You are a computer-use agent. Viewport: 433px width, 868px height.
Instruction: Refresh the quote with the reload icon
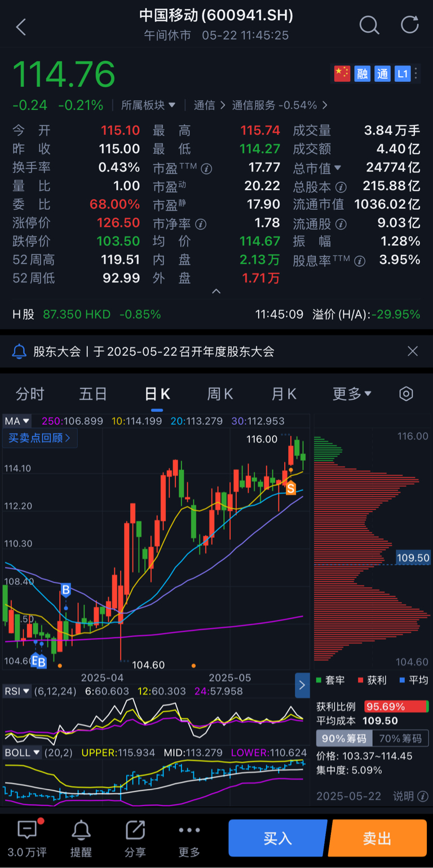(x=410, y=25)
